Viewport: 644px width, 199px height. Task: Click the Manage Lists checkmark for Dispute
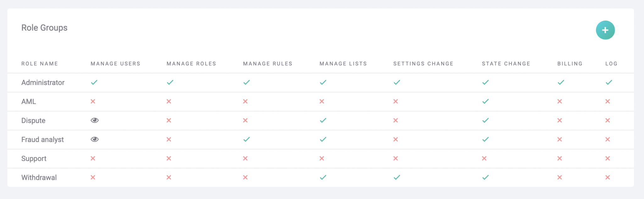[323, 120]
